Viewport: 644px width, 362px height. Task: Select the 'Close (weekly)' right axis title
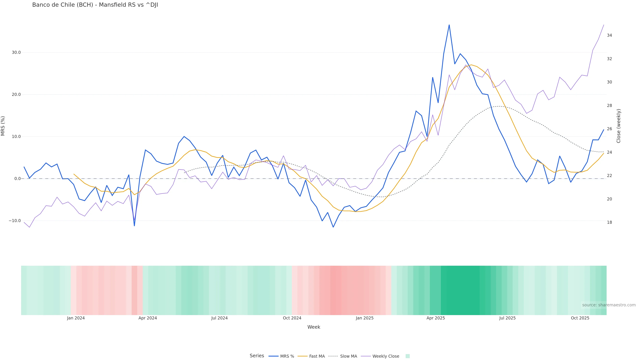619,126
